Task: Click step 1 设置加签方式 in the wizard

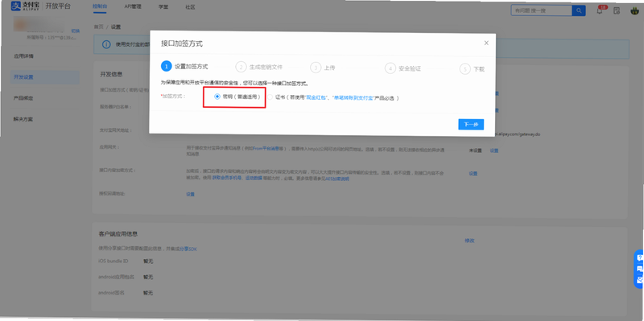Action: coord(184,67)
